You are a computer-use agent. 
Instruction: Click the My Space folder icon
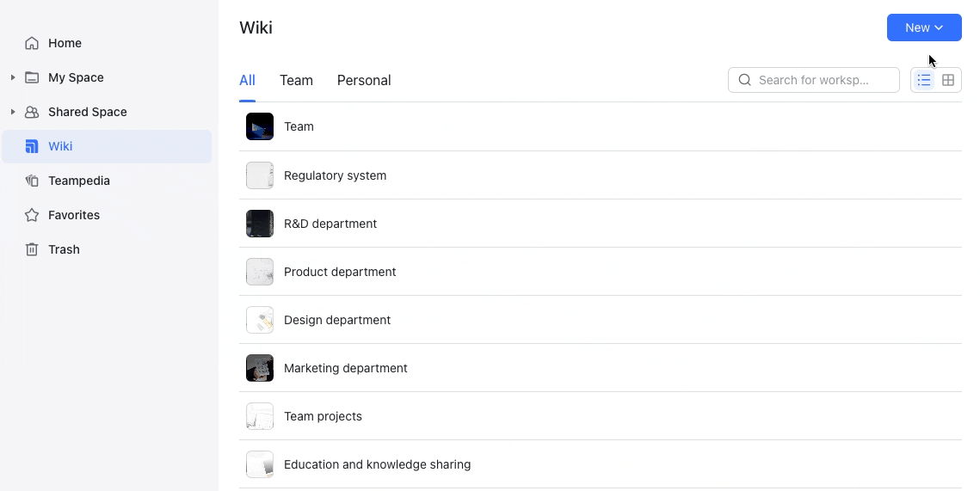tap(32, 77)
